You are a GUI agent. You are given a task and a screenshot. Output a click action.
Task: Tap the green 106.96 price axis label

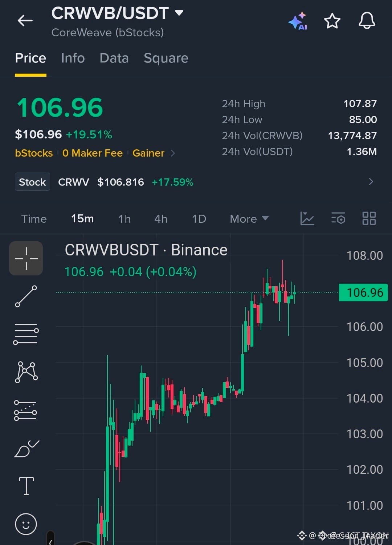pyautogui.click(x=363, y=292)
